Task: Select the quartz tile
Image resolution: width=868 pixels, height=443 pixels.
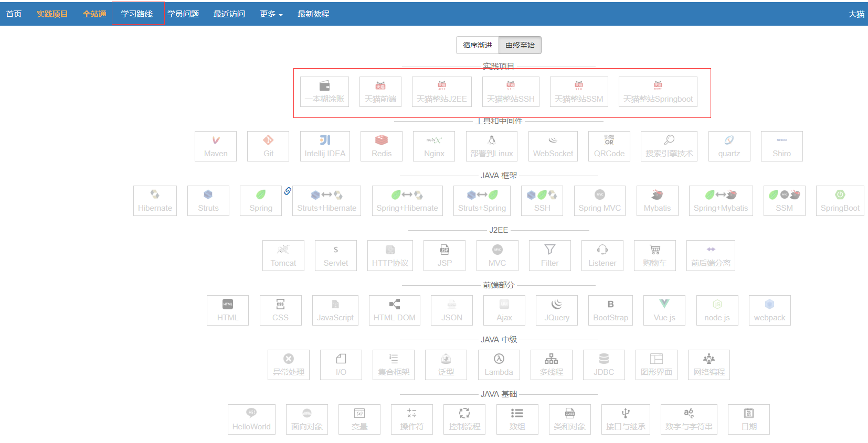Action: tap(729, 146)
